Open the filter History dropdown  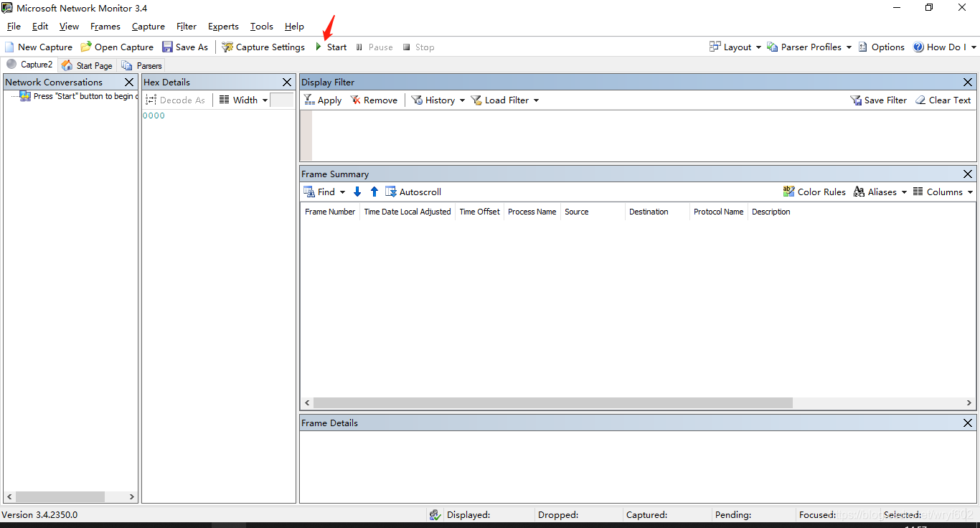[438, 100]
